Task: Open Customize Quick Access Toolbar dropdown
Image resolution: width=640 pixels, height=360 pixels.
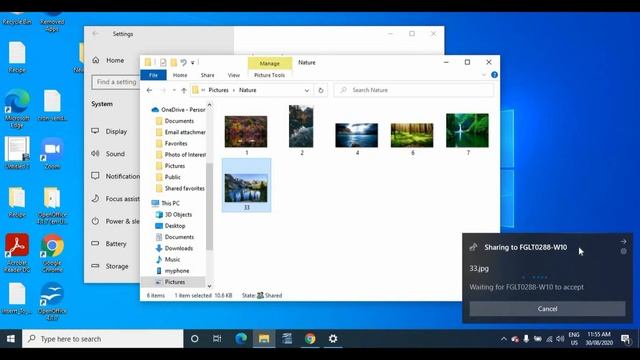Action: pos(193,62)
